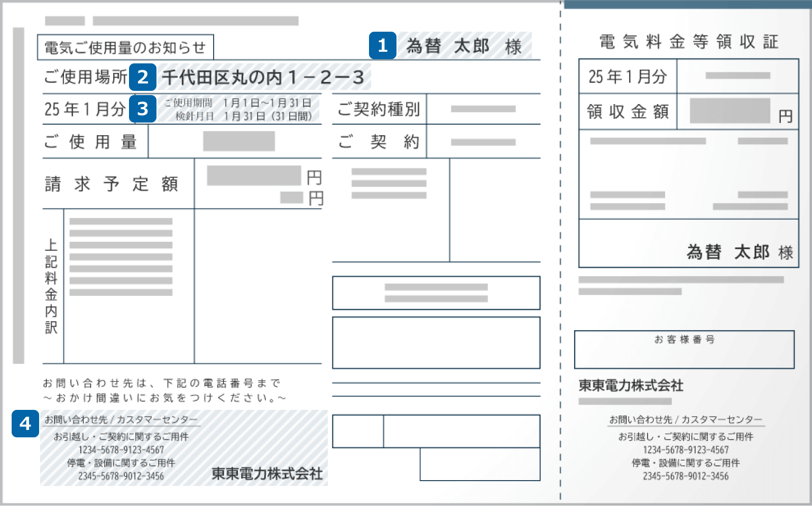812x506 pixels.
Task: Click お引越し・ご契約に関するご用件 in usage notice
Action: [121, 437]
